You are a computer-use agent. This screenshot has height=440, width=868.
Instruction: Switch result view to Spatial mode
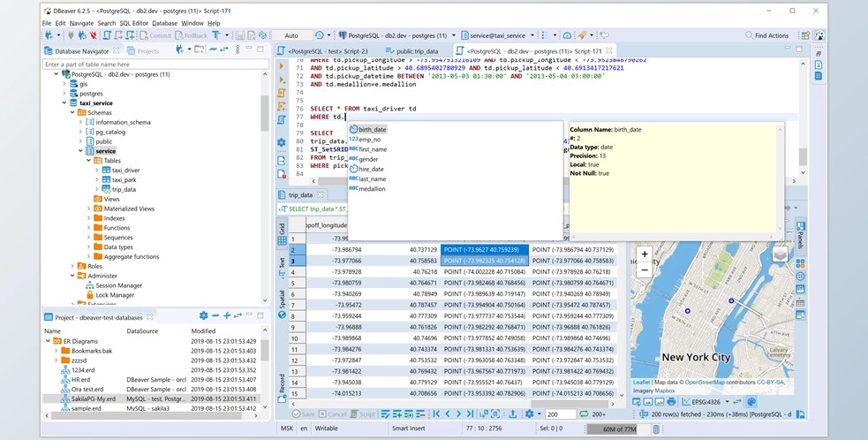point(282,304)
